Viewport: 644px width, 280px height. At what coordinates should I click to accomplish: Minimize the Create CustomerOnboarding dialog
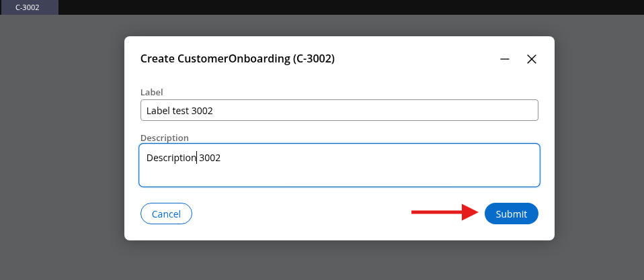tap(505, 59)
